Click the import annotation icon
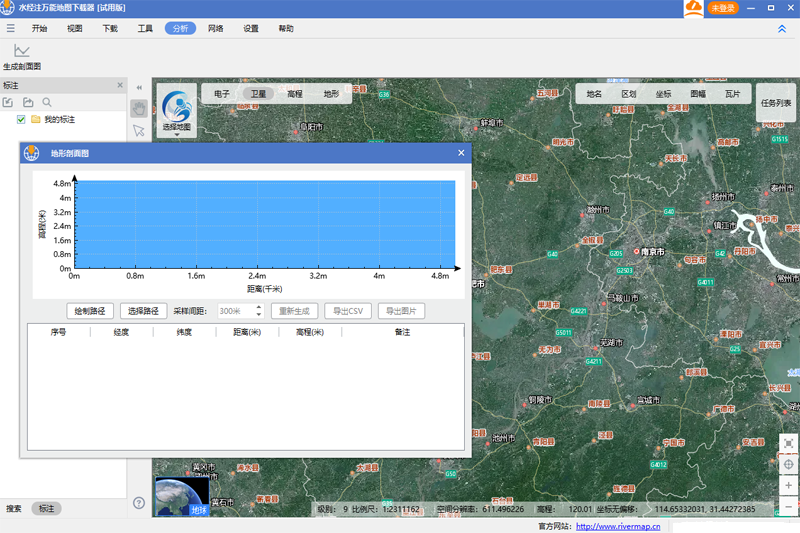 pyautogui.click(x=9, y=102)
